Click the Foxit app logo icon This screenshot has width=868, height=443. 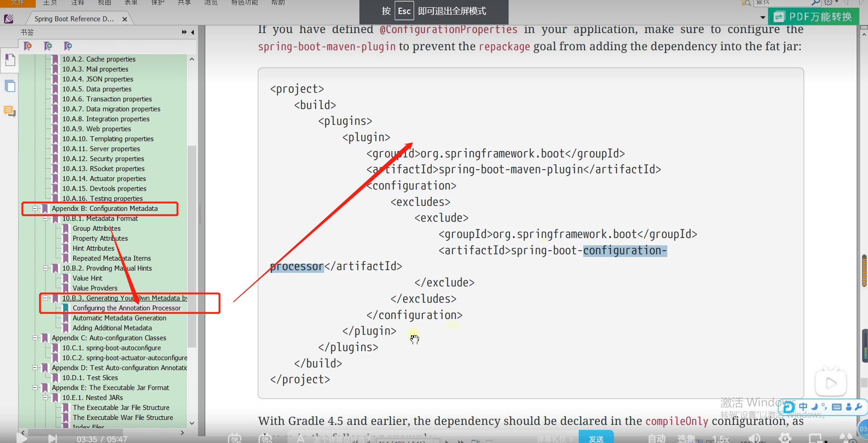9,19
